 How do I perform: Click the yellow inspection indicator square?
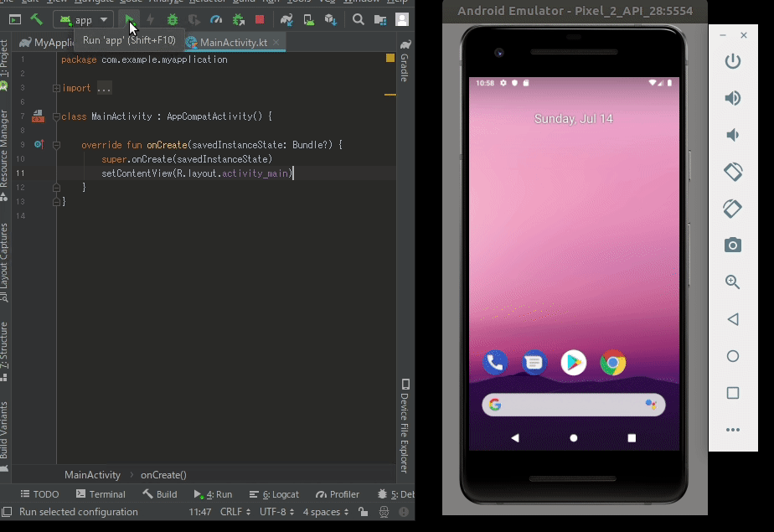click(390, 59)
